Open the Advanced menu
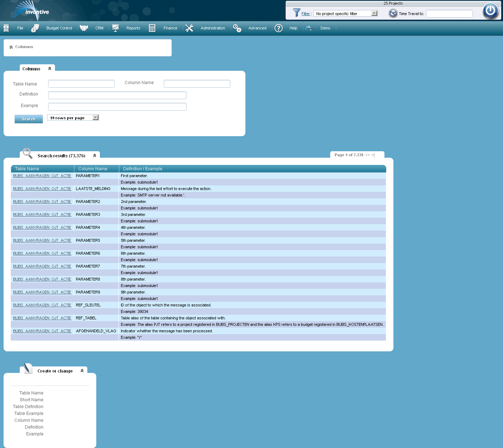The height and width of the screenshot is (448, 503). pyautogui.click(x=257, y=28)
